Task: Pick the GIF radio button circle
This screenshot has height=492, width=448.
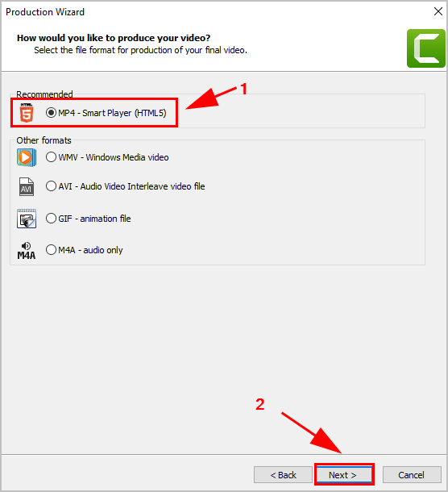Action: coord(51,219)
